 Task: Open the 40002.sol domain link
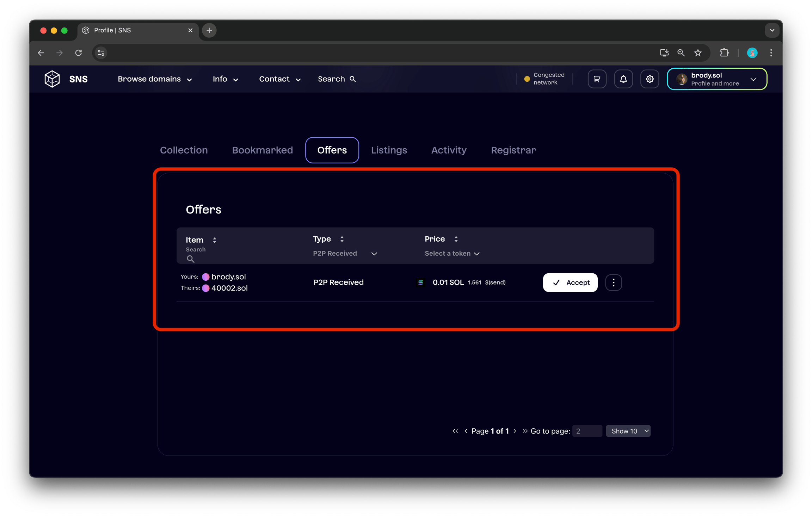tap(229, 288)
